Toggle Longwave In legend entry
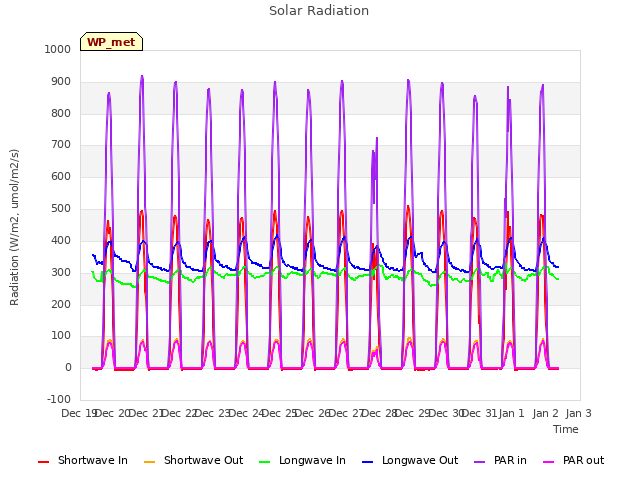This screenshot has height=480, width=640. coord(302,460)
